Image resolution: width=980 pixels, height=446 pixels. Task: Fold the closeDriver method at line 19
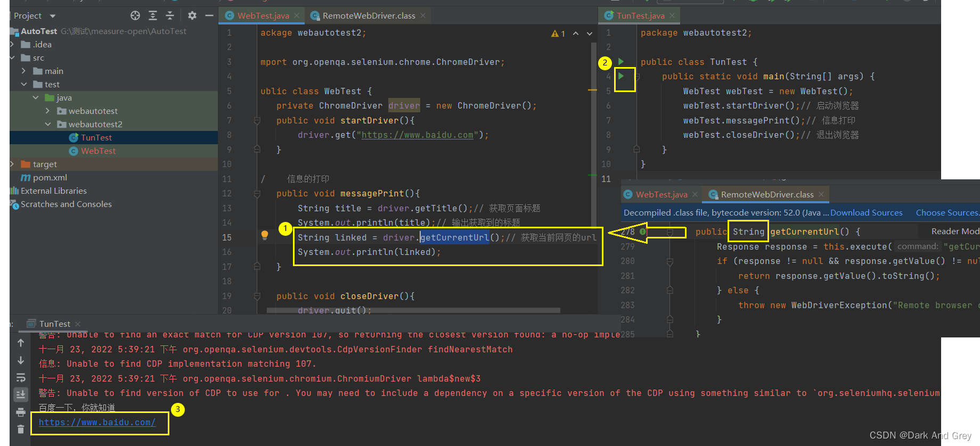click(257, 296)
